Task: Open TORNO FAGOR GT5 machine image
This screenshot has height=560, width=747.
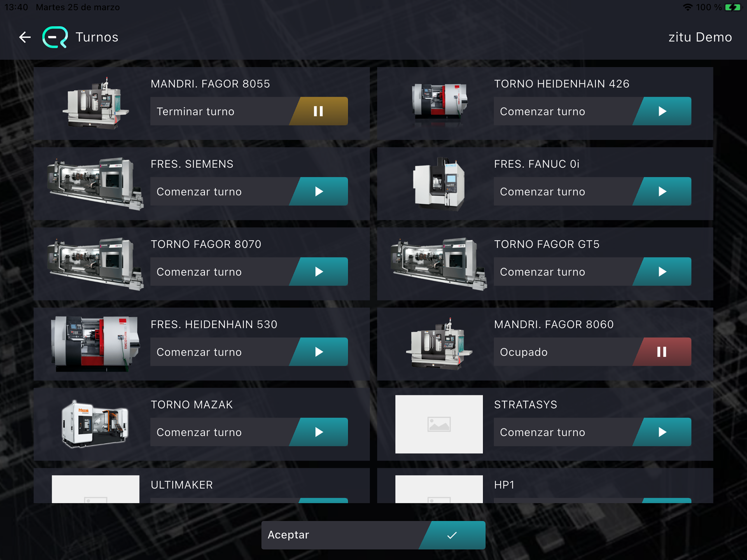Action: click(x=439, y=264)
